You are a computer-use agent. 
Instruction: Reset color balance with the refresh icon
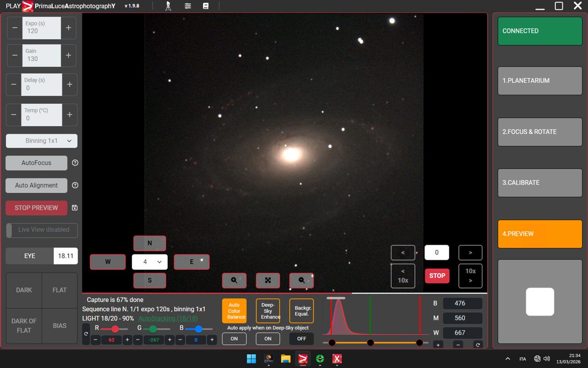(86, 334)
